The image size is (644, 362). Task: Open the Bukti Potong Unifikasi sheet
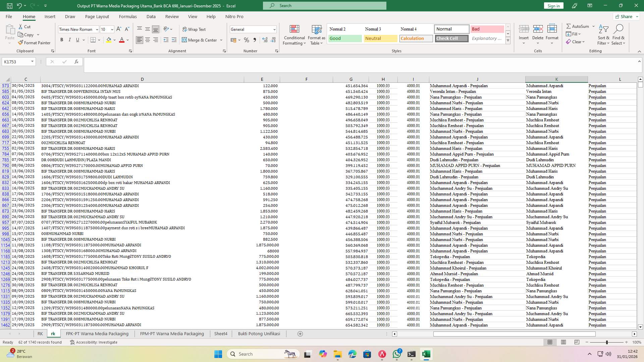(259, 334)
